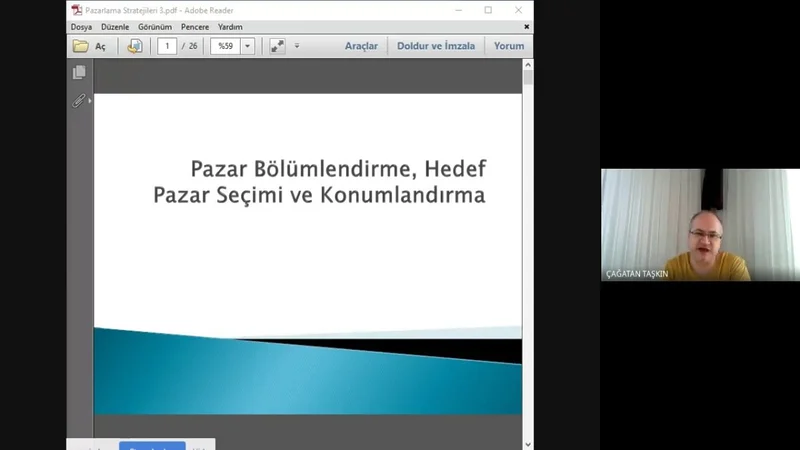
Task: Click the scroll-down arrow of the document scrollbar
Action: point(528,445)
